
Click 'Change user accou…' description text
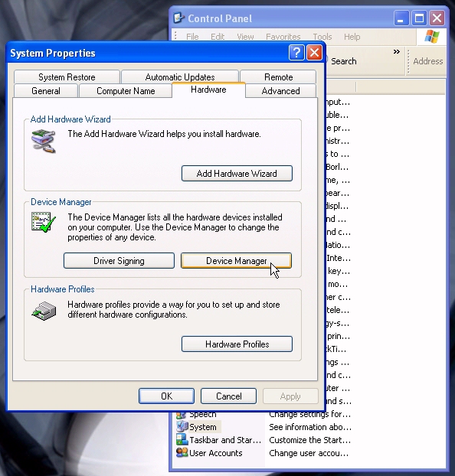click(309, 453)
